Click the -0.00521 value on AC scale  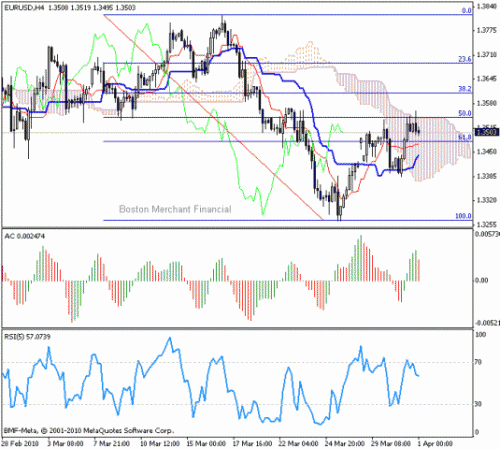pyautogui.click(x=487, y=323)
